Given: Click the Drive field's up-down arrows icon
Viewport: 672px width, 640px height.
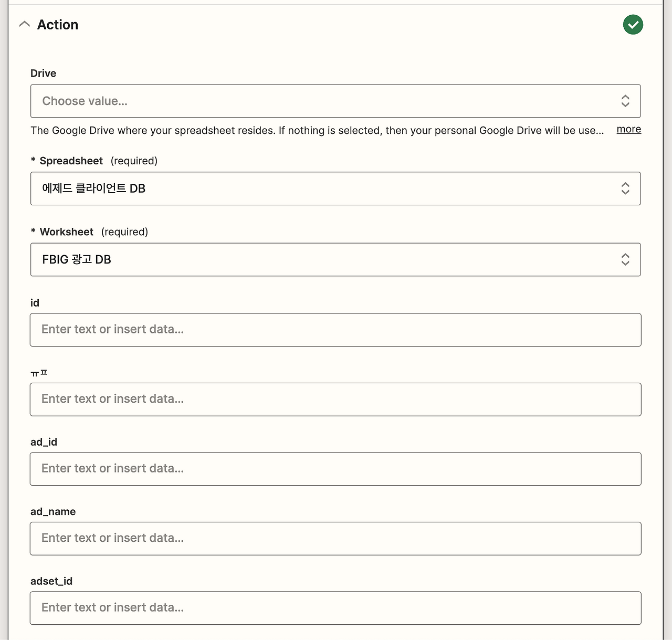Looking at the screenshot, I should point(625,101).
